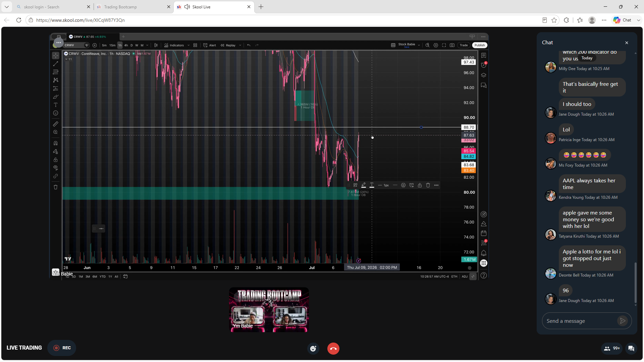Expand the collapsed indicators legend showing 11
The image size is (644, 362).
pyautogui.click(x=68, y=59)
